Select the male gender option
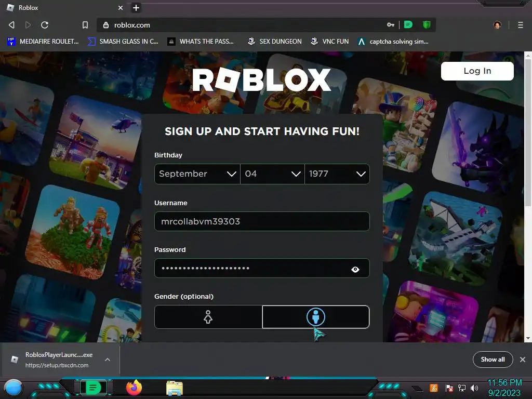 pos(316,317)
